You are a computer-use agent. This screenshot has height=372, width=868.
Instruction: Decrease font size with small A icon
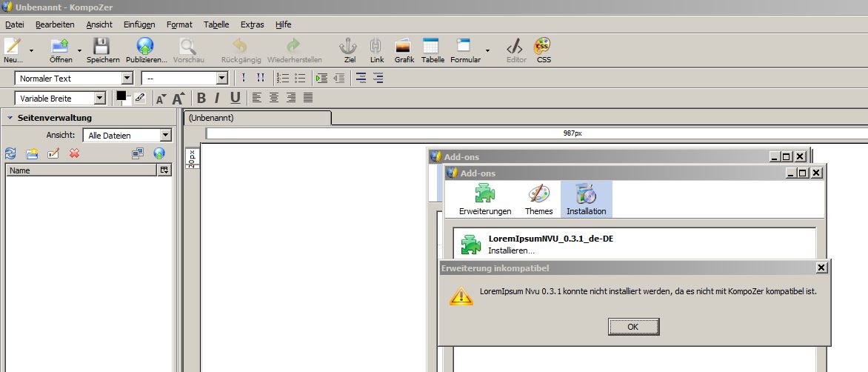coord(161,99)
